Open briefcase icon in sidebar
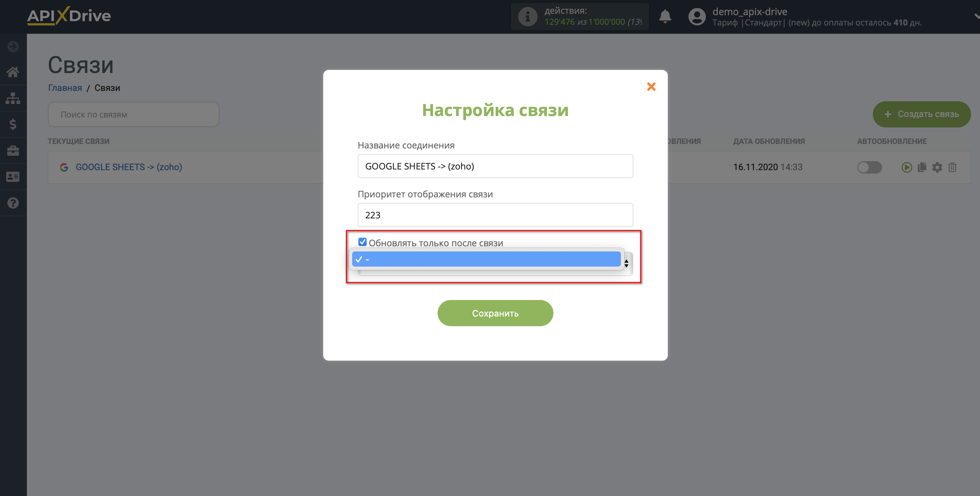This screenshot has height=496, width=980. (13, 151)
